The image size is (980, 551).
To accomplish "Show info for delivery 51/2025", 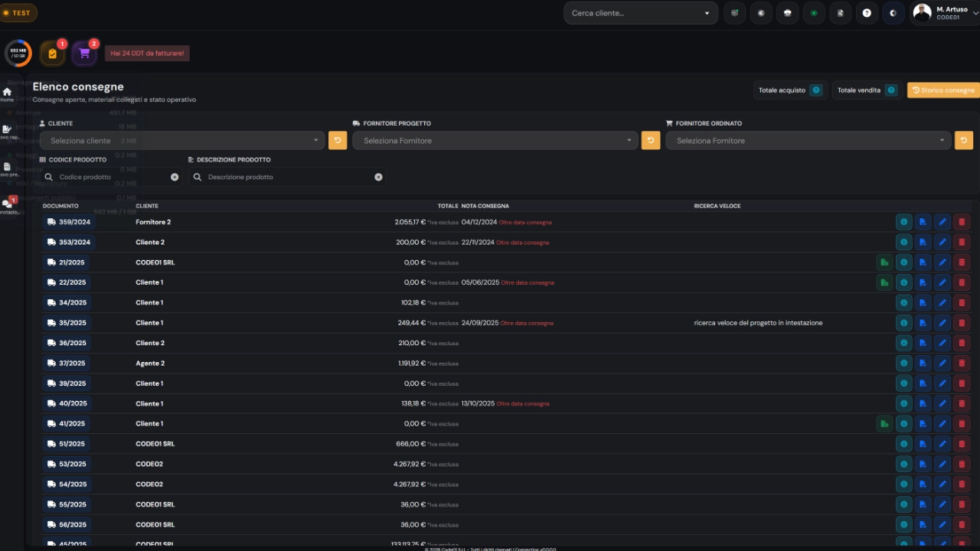I will [904, 444].
